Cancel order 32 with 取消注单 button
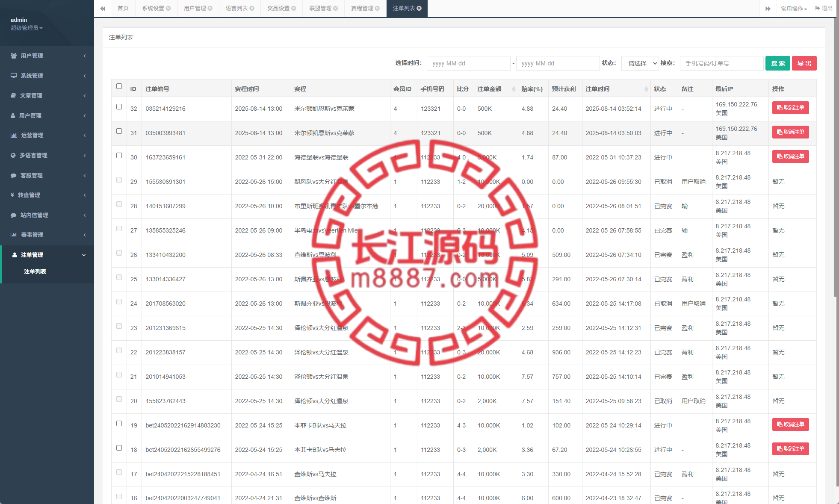The image size is (839, 504). click(x=790, y=108)
